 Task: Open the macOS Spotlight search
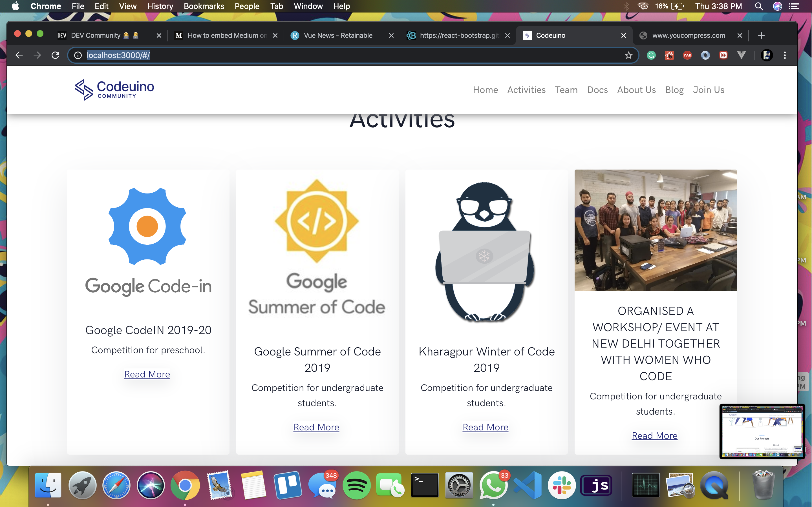(759, 6)
